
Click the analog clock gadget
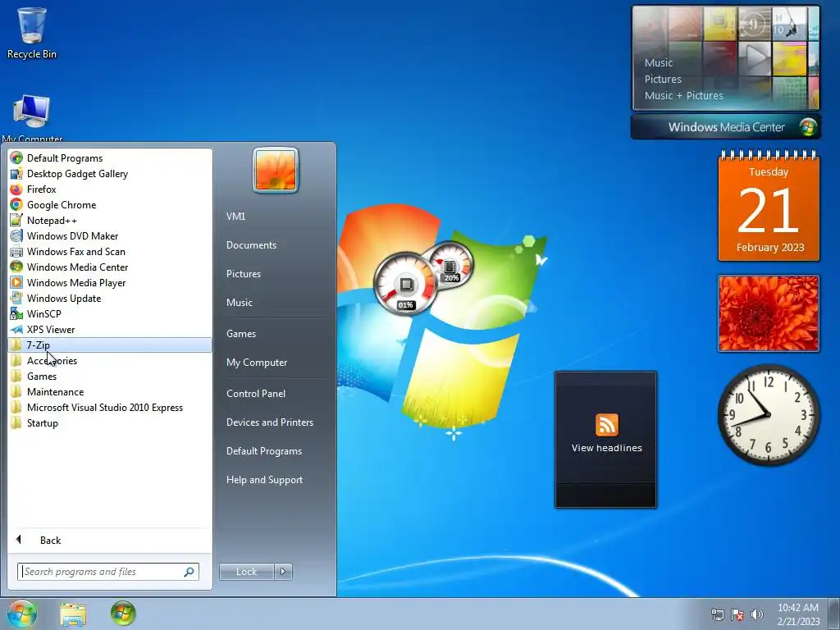pyautogui.click(x=768, y=414)
